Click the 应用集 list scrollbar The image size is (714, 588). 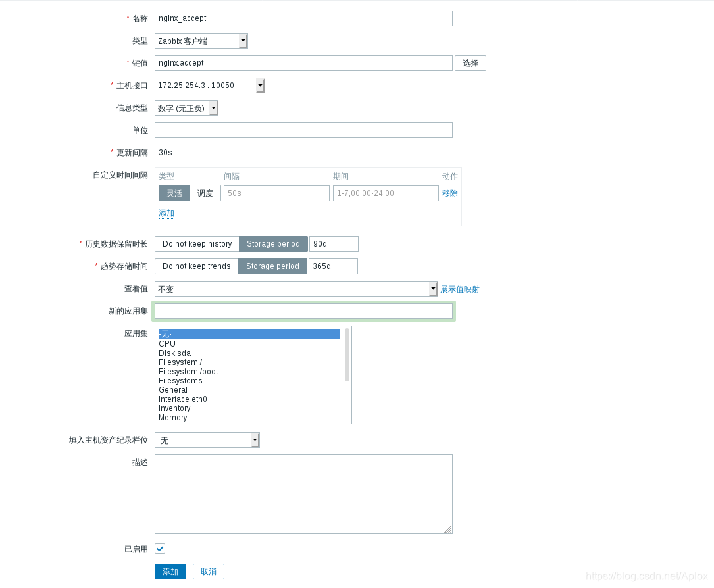[x=347, y=355]
